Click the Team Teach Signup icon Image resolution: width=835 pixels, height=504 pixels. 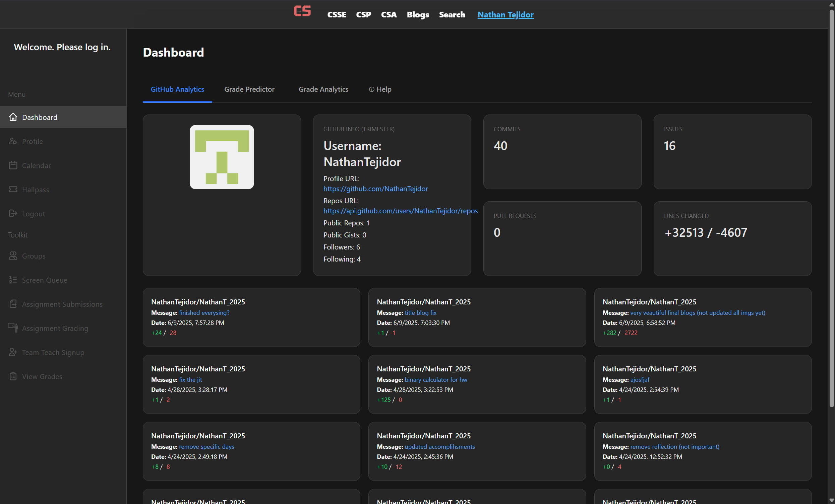click(13, 352)
